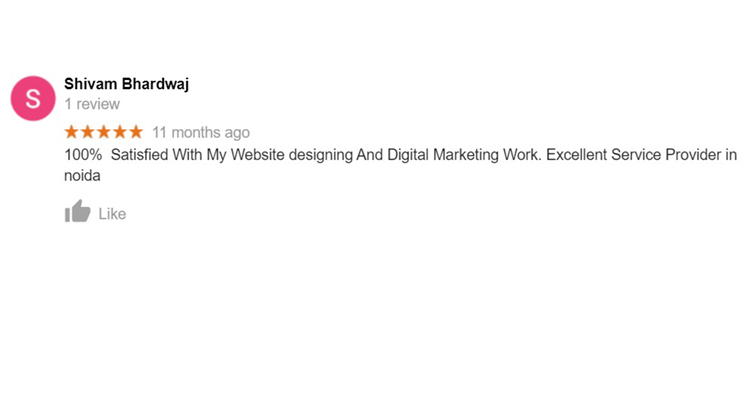Open the '1 review' count link

[x=92, y=104]
